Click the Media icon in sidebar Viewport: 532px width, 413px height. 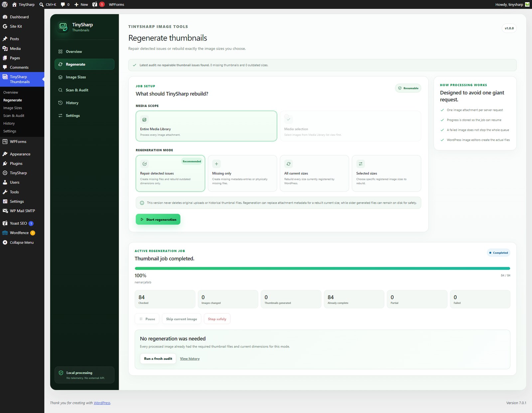(x=5, y=49)
